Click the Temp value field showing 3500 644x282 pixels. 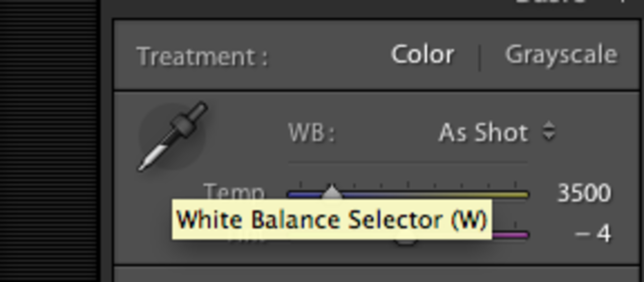click(x=584, y=193)
